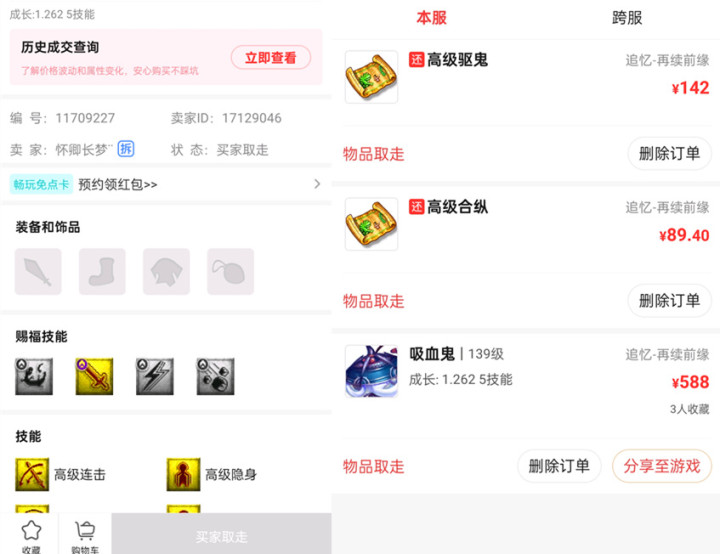Open the necklace accessory slot icon
This screenshot has height=554, width=720.
coord(231,271)
